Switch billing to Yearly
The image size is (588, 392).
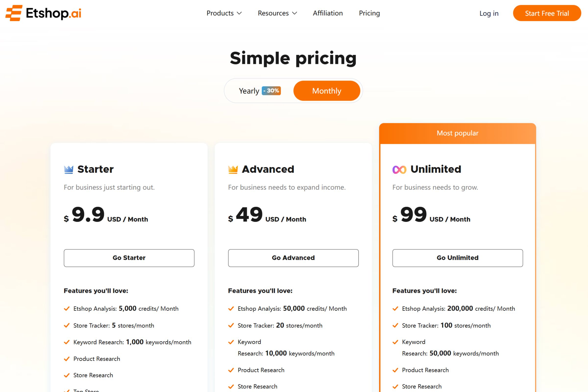(x=249, y=91)
